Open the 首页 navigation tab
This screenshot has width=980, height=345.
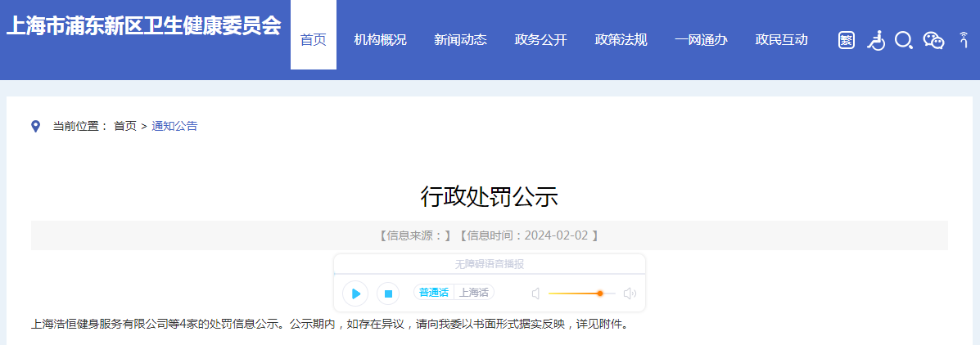314,40
